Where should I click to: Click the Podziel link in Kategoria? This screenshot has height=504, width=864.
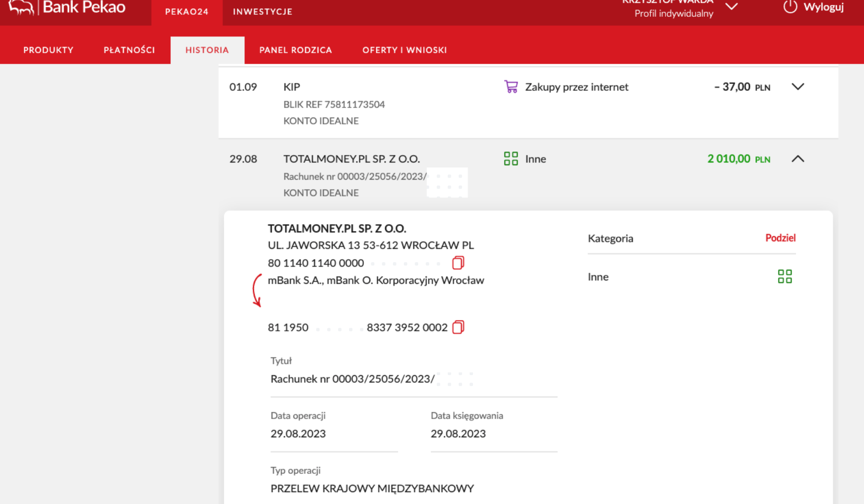coord(781,238)
